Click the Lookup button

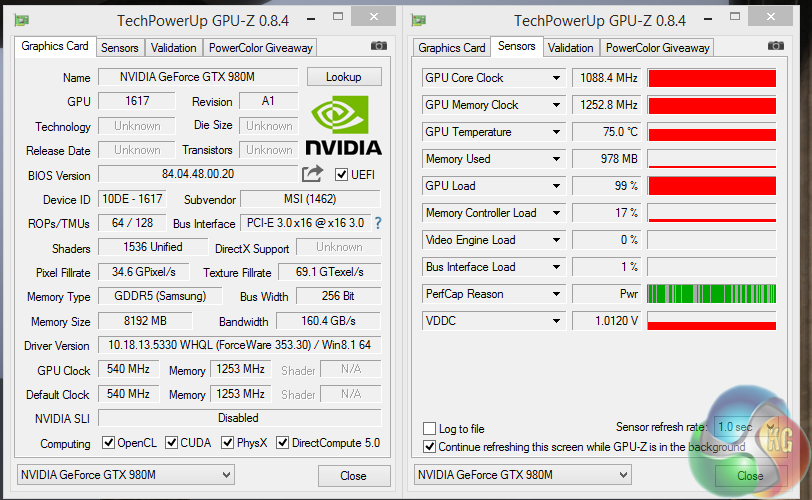[x=343, y=77]
